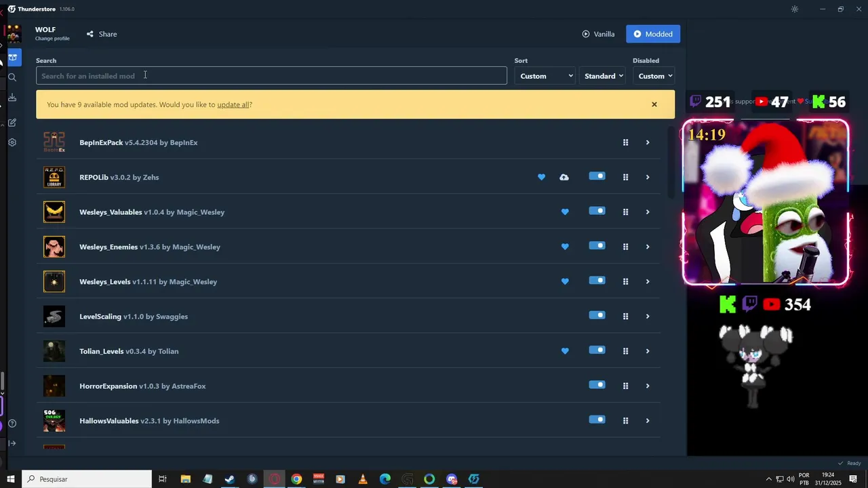Disable the Wesleys_Levels mod toggle
The image size is (868, 488).
coord(597,281)
